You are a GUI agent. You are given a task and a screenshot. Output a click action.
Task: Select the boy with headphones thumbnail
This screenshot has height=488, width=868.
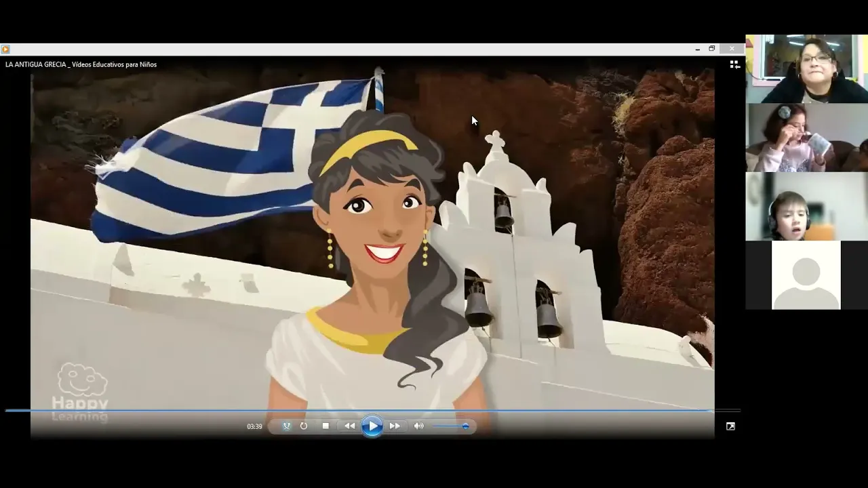click(x=806, y=206)
